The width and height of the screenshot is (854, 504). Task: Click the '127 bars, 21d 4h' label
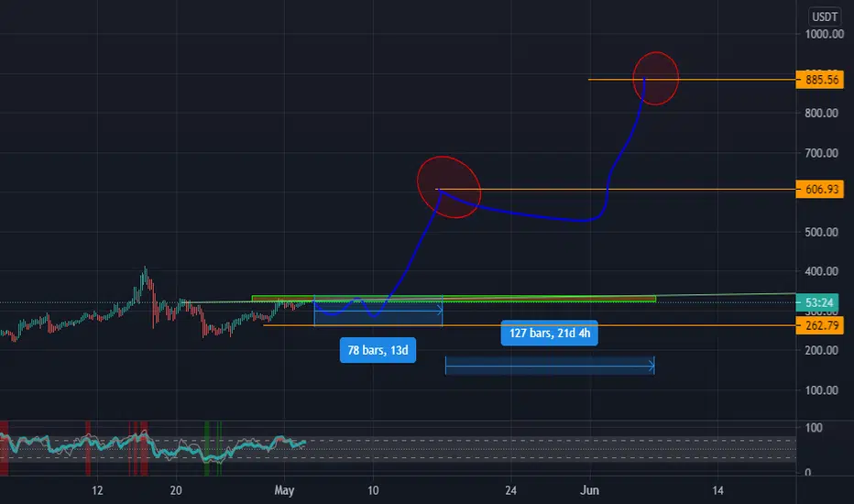550,333
